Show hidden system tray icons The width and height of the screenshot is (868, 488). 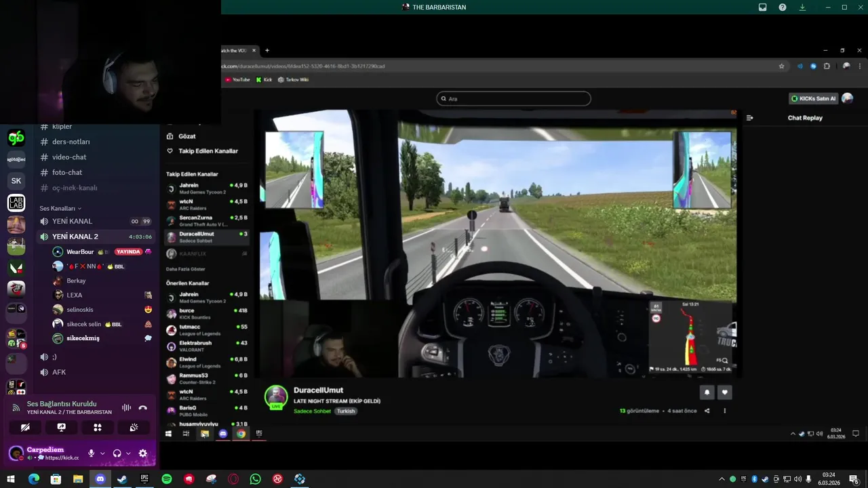[x=722, y=479]
